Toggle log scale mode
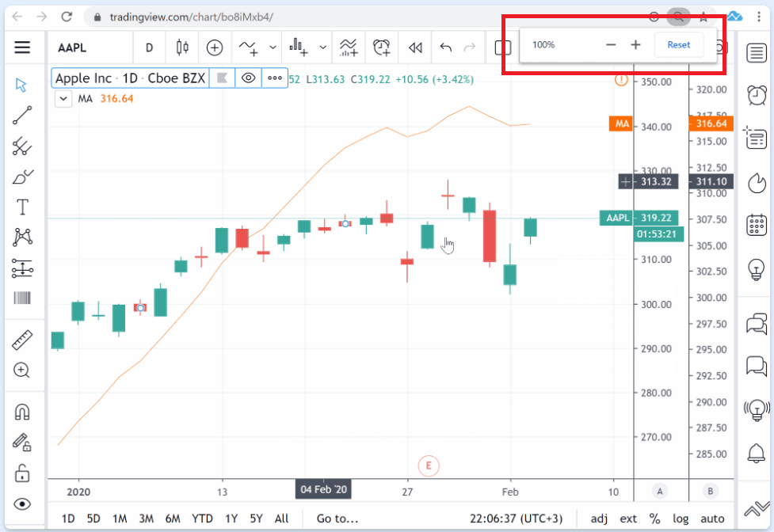This screenshot has height=532, width=774. click(x=681, y=519)
